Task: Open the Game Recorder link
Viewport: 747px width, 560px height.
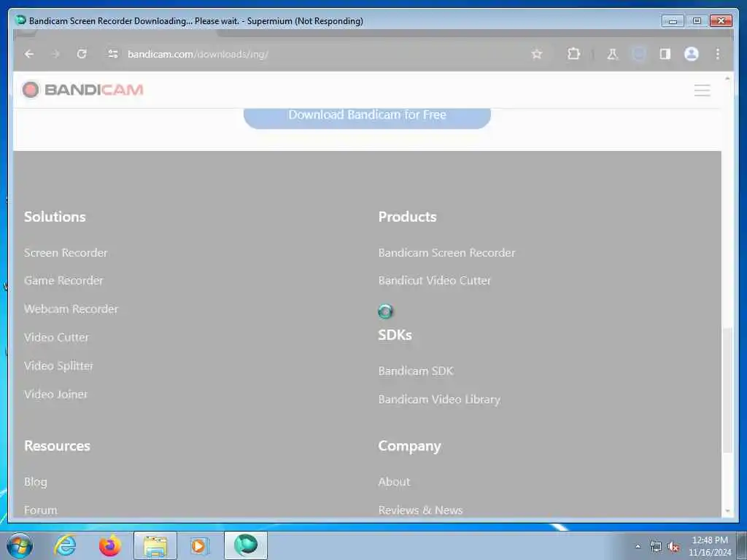Action: (x=63, y=281)
